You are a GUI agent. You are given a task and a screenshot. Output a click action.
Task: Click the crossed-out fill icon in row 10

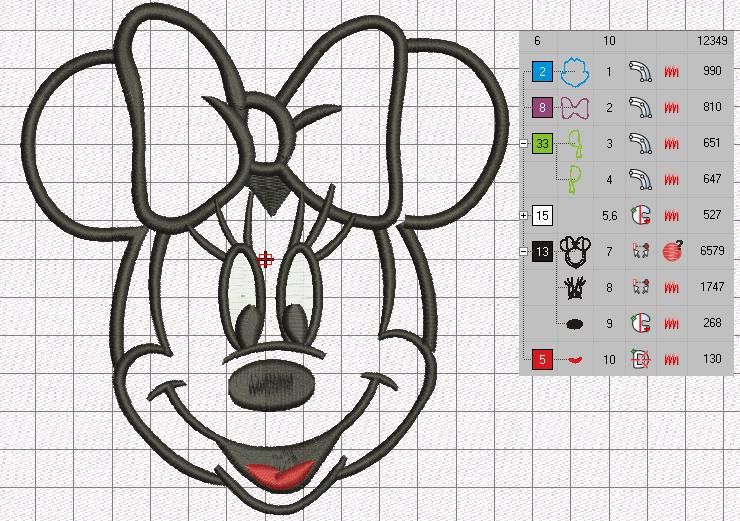(x=640, y=360)
